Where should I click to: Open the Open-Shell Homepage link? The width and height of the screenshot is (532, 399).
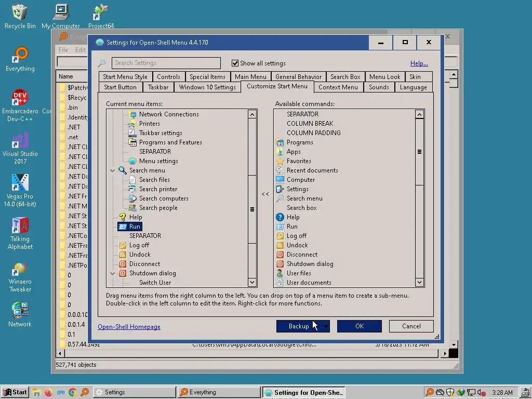129,327
